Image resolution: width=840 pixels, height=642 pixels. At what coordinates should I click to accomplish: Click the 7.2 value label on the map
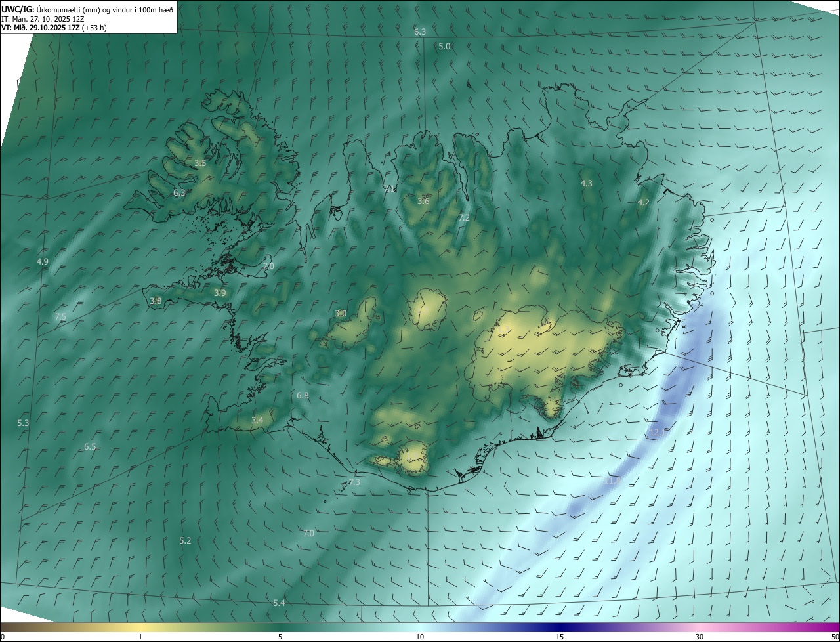(x=464, y=217)
